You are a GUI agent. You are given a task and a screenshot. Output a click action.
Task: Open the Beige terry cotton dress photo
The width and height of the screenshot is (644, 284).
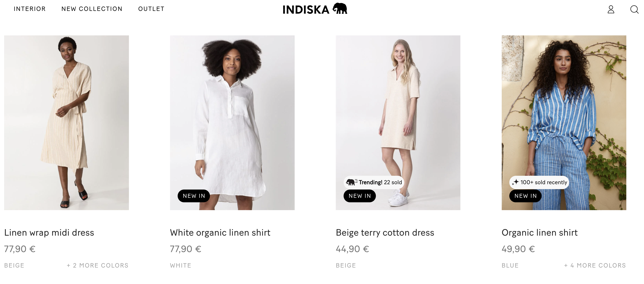[398, 123]
